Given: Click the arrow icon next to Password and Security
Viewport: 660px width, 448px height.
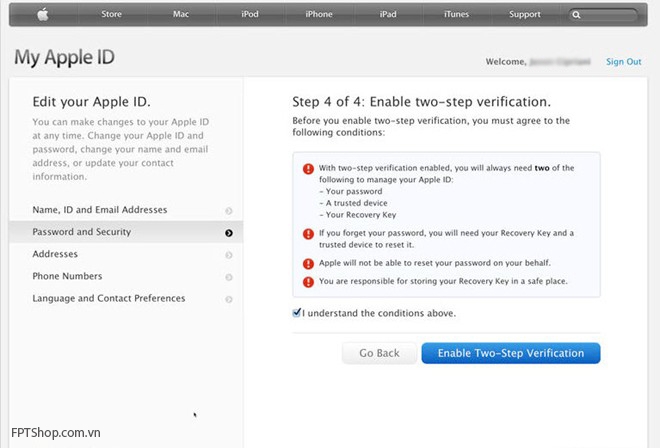Looking at the screenshot, I should click(x=229, y=233).
